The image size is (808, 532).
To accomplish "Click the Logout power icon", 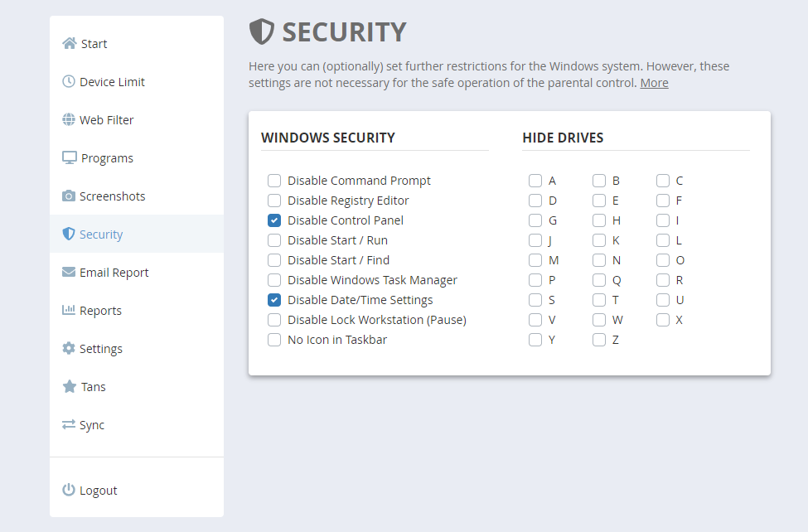I will click(x=67, y=490).
